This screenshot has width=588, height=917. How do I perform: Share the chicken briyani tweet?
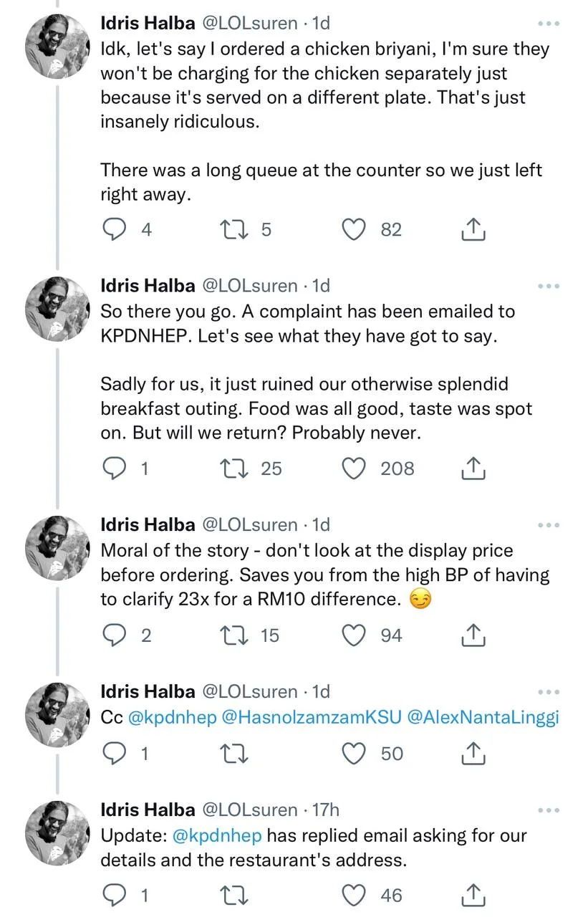[473, 230]
